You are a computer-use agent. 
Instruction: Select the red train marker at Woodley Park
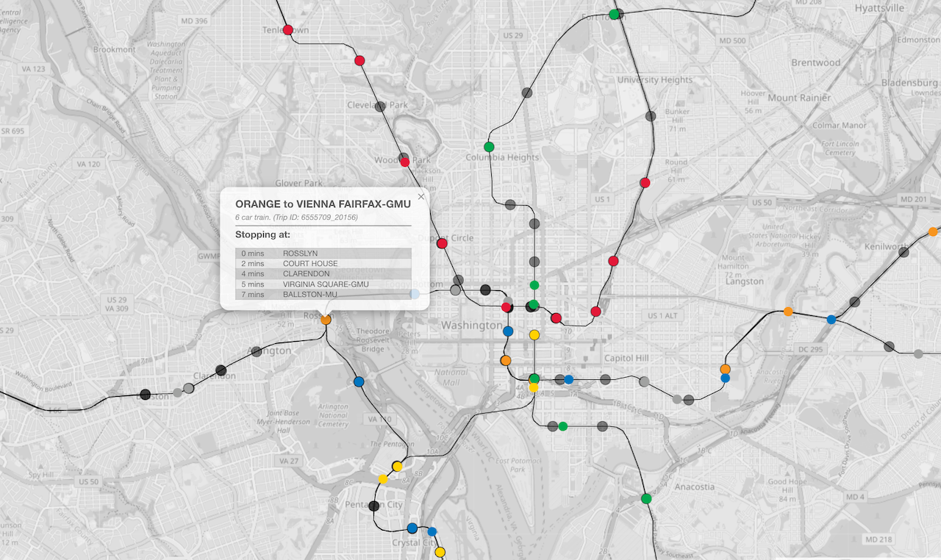pos(404,162)
